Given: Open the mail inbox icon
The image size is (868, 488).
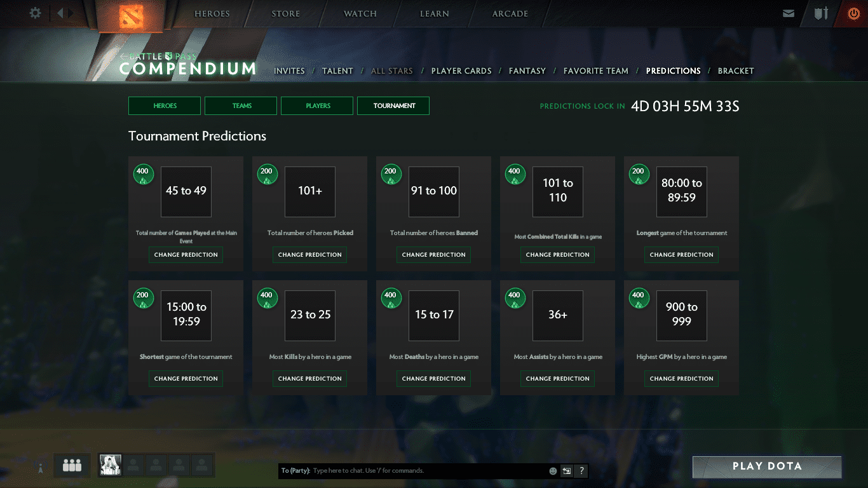Looking at the screenshot, I should coord(789,13).
